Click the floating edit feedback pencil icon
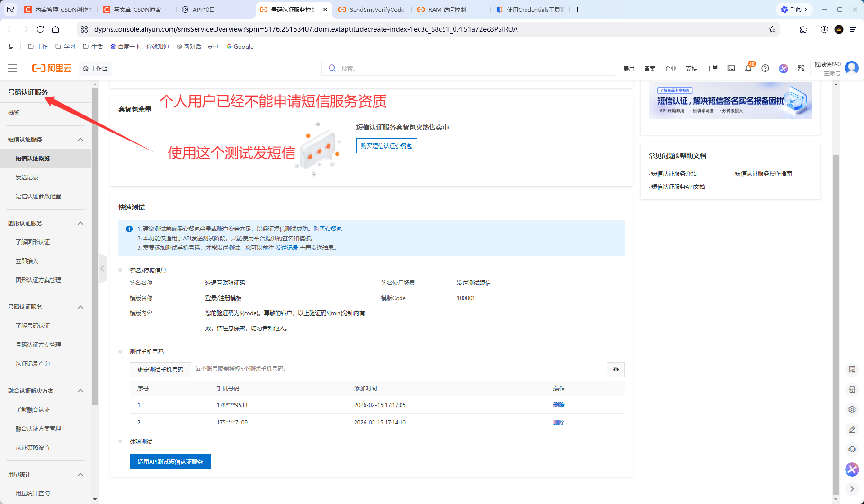 [852, 429]
